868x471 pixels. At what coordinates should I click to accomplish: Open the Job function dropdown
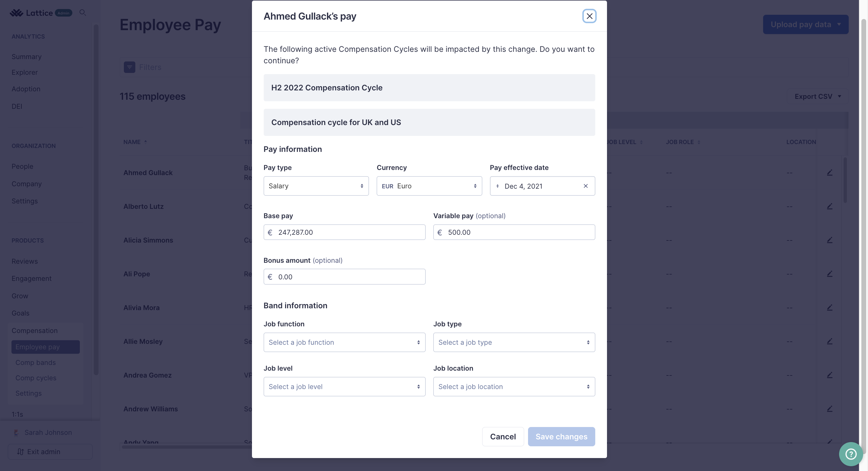[x=344, y=342]
